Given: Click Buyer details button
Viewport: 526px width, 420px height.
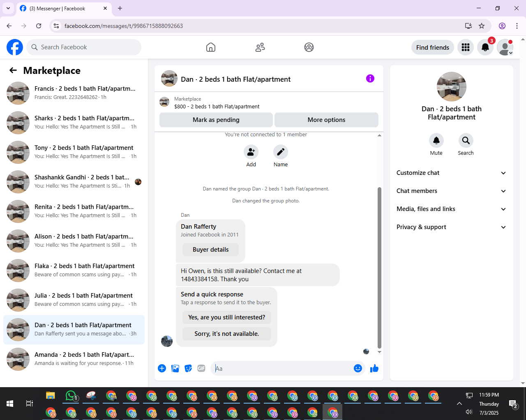Looking at the screenshot, I should (210, 250).
